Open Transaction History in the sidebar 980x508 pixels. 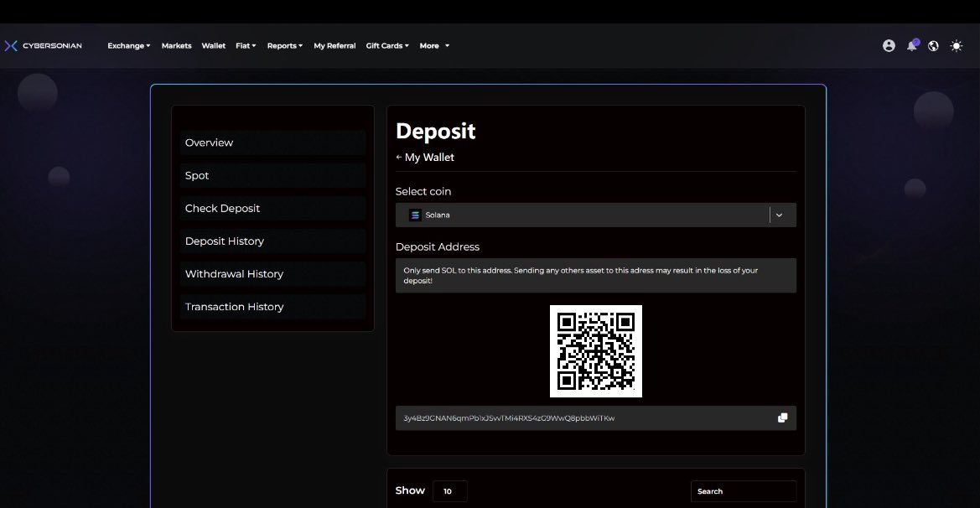(272, 307)
